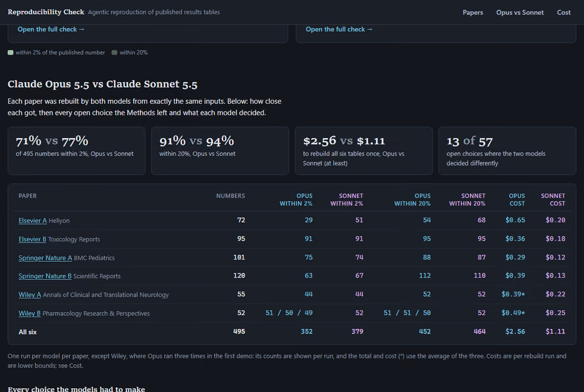Click the SONNET COST column header
The image size is (584, 392).
point(553,199)
